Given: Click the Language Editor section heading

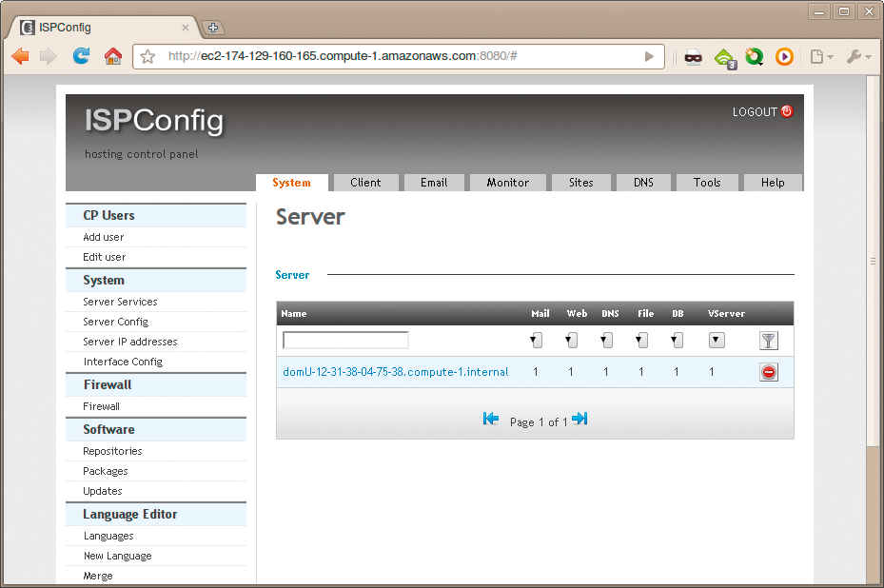Looking at the screenshot, I should pyautogui.click(x=130, y=514).
